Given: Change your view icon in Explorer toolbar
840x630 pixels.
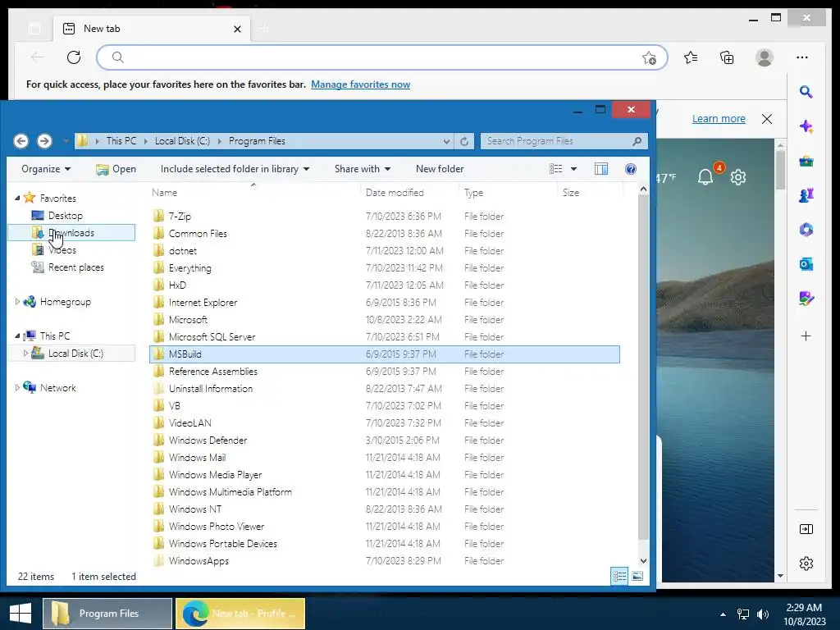Looking at the screenshot, I should (x=555, y=169).
